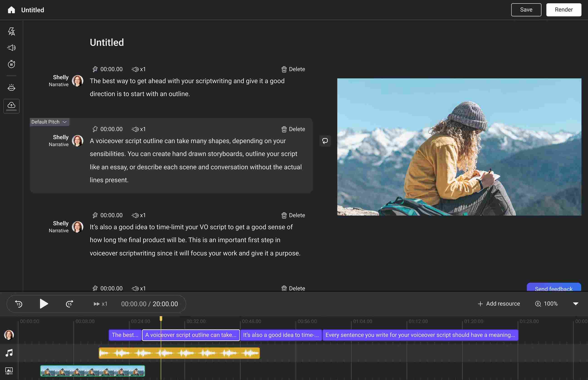588x380 pixels.
Task: Select the pronunciation (lips) tool in the sidebar
Action: [x=11, y=87]
